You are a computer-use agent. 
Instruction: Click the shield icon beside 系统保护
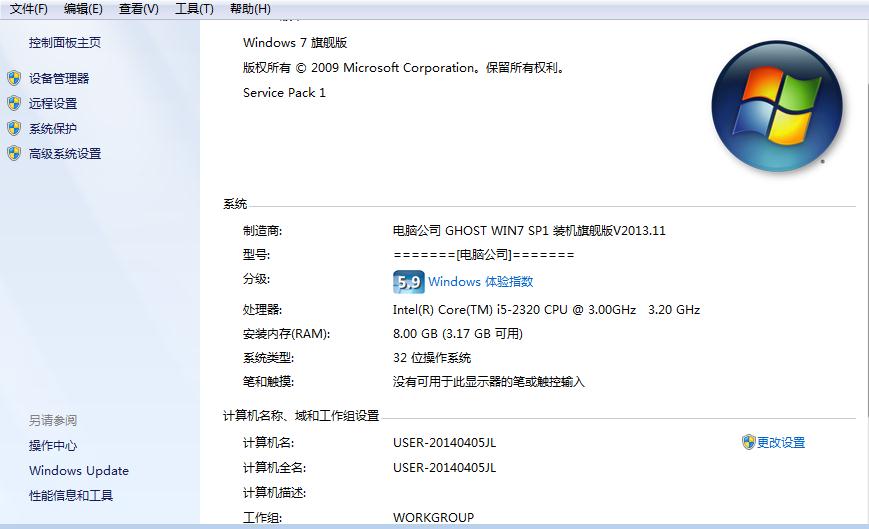point(14,128)
